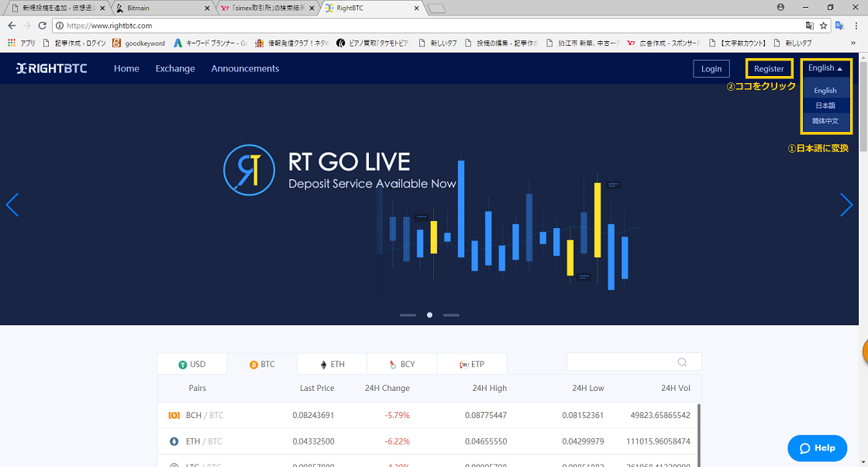Image resolution: width=868 pixels, height=467 pixels.
Task: Switch to the ETP market tab
Action: coord(472,364)
